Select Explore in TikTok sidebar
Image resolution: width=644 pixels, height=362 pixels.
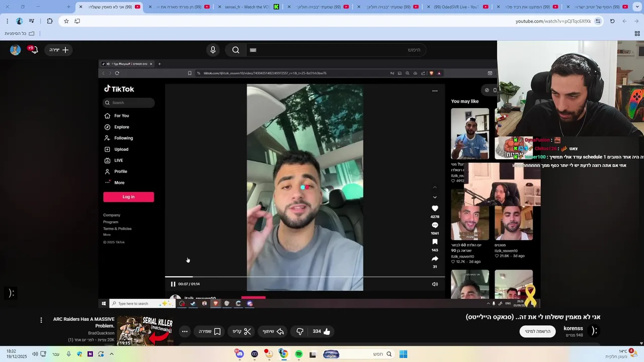tap(117, 127)
